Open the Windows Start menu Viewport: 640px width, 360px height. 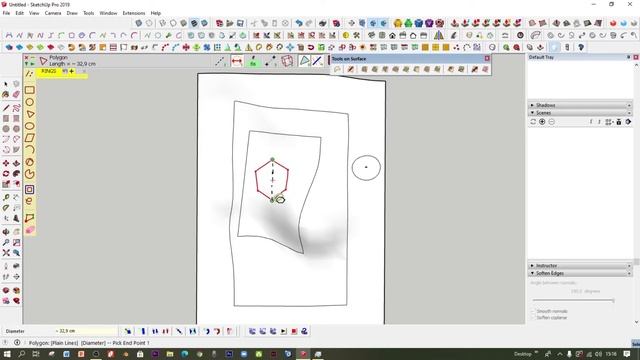point(7,354)
